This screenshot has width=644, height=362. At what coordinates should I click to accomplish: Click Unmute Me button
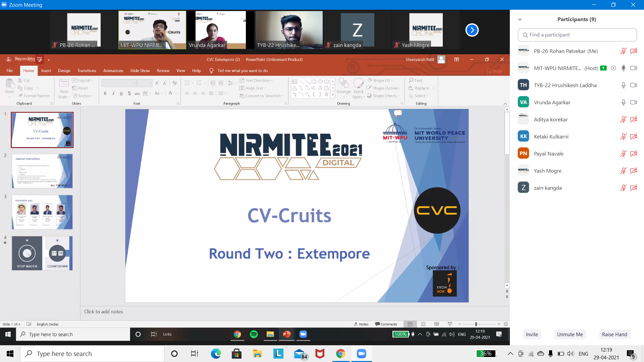pos(570,335)
